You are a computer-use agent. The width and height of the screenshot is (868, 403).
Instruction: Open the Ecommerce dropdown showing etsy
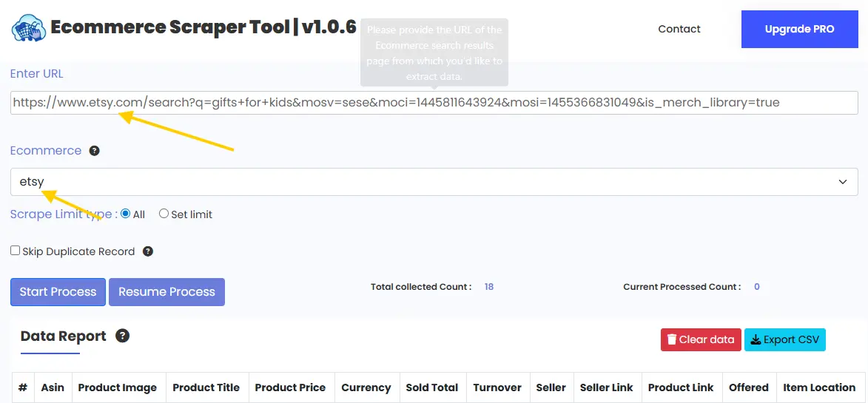pos(434,182)
